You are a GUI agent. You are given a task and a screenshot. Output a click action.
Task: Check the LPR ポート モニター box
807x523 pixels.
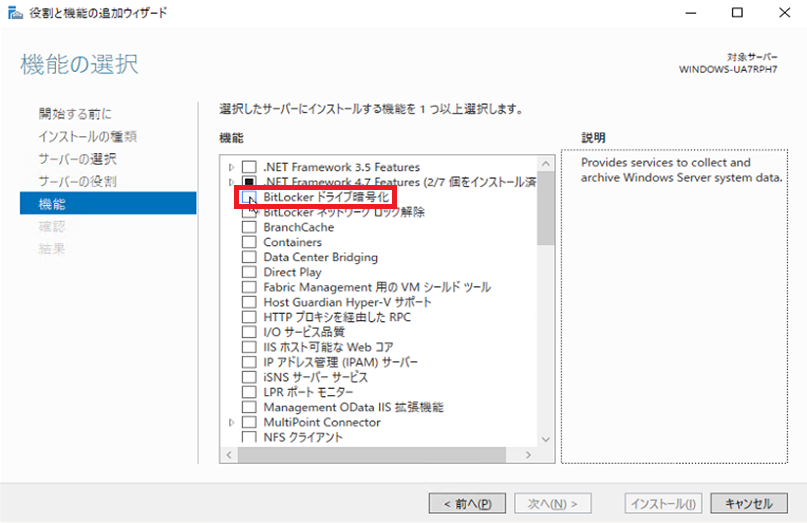tap(249, 392)
